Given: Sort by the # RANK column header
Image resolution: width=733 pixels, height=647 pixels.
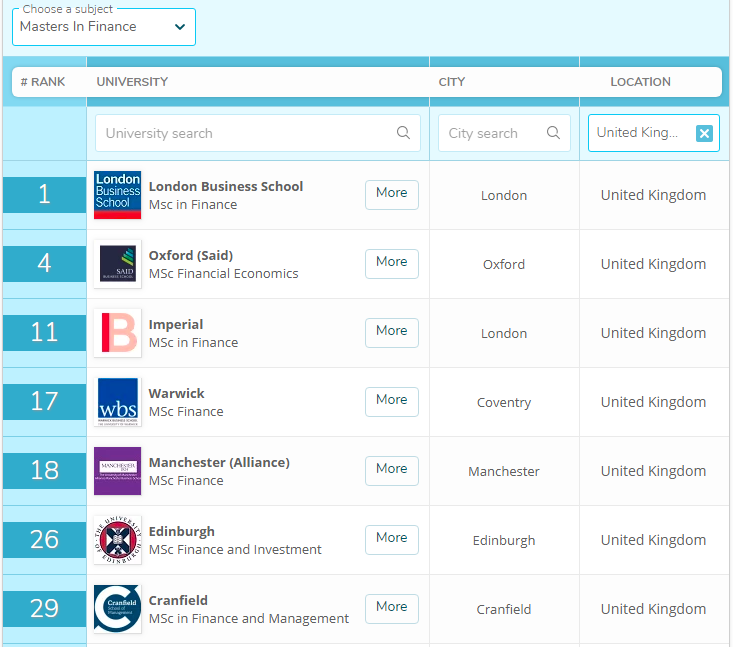Looking at the screenshot, I should (x=43, y=82).
